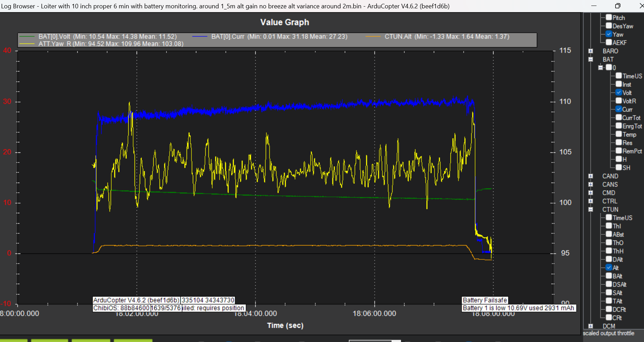Click the Battery Failsafe event label
This screenshot has height=342, width=644.
pos(484,300)
